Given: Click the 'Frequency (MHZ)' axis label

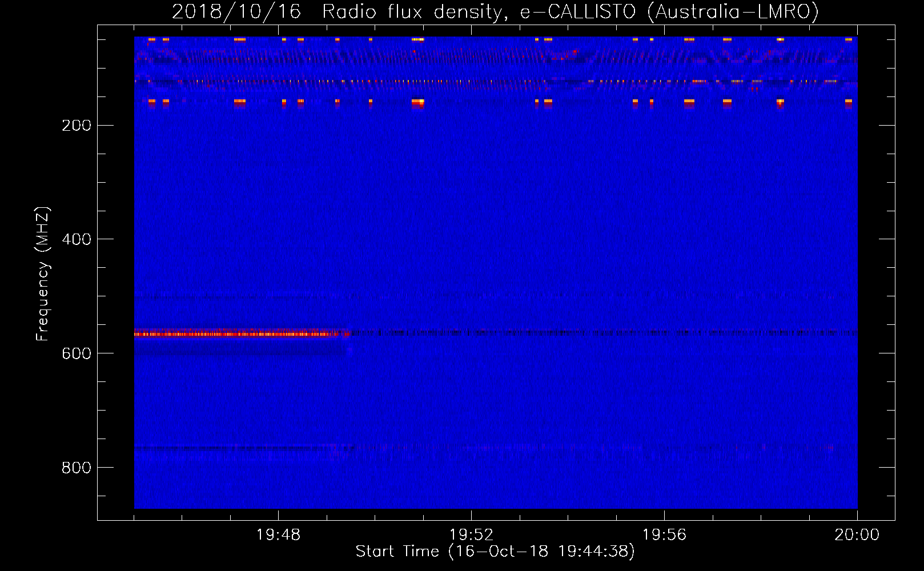Looking at the screenshot, I should point(43,274).
